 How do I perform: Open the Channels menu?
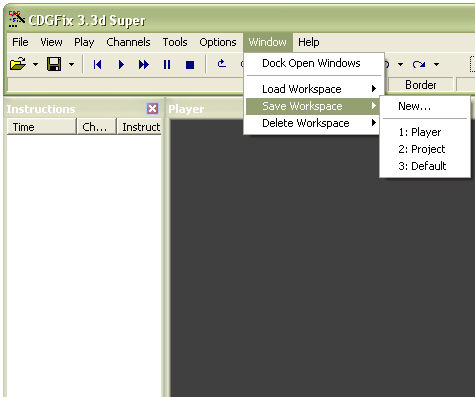(x=128, y=42)
